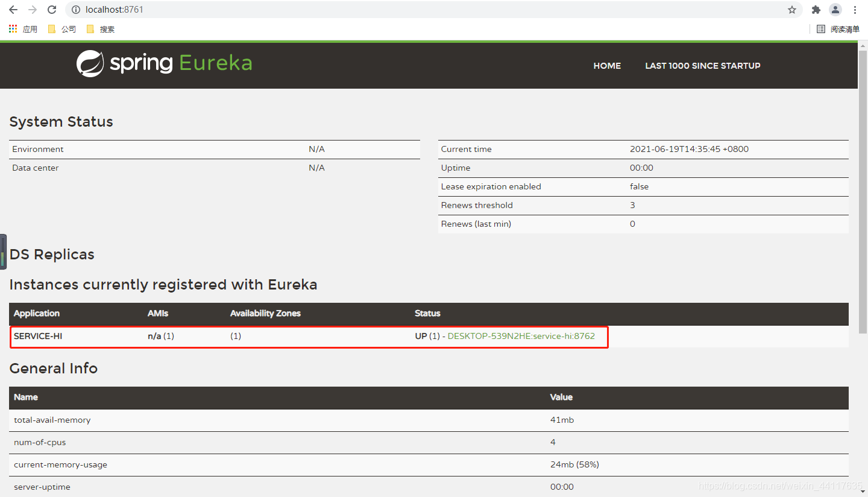Image resolution: width=868 pixels, height=497 pixels.
Task: Open Chrome's three-dot menu
Action: click(x=855, y=10)
